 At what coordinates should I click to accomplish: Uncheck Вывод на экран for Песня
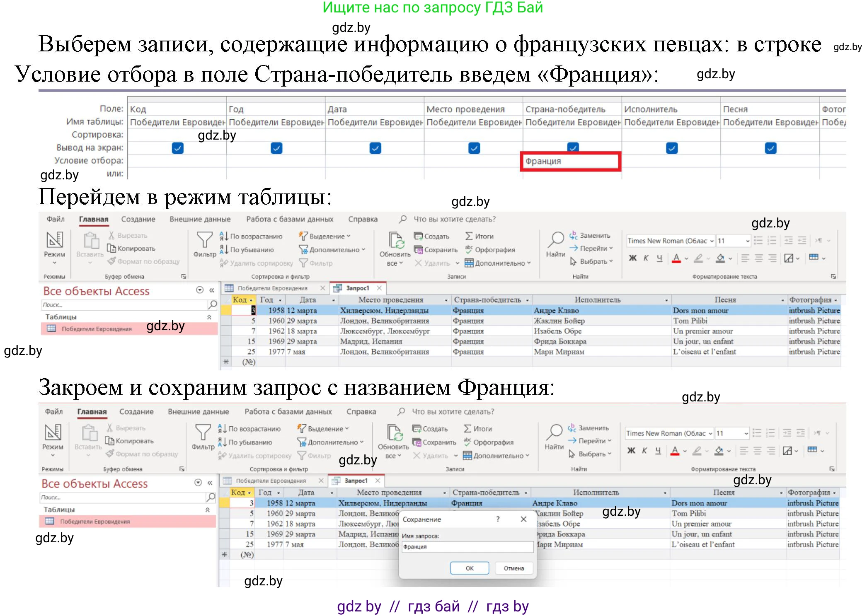click(x=770, y=148)
